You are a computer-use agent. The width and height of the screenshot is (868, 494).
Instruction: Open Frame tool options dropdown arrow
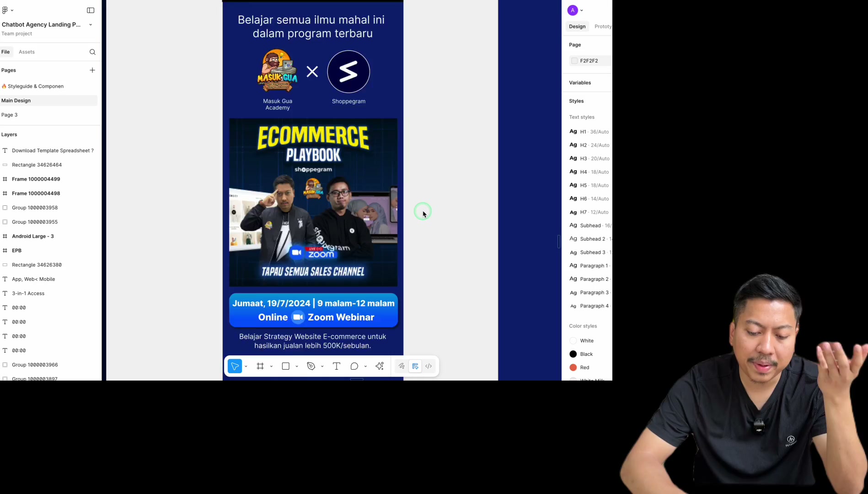pyautogui.click(x=272, y=366)
